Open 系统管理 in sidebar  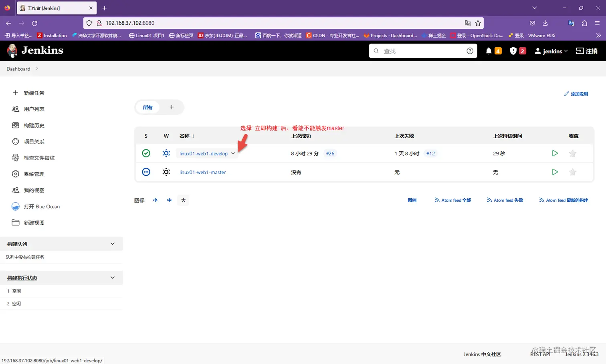coord(34,174)
